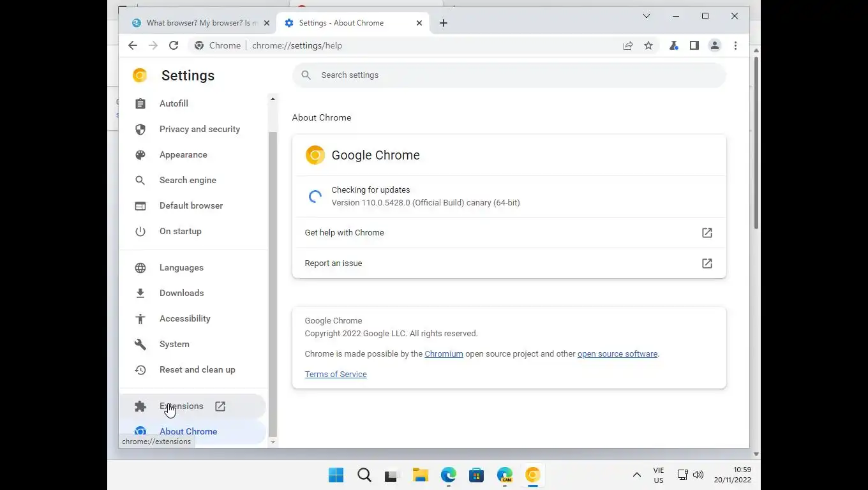Screen dimensions: 868x490
Task: Open the Chromium project link
Action: [x=444, y=353]
